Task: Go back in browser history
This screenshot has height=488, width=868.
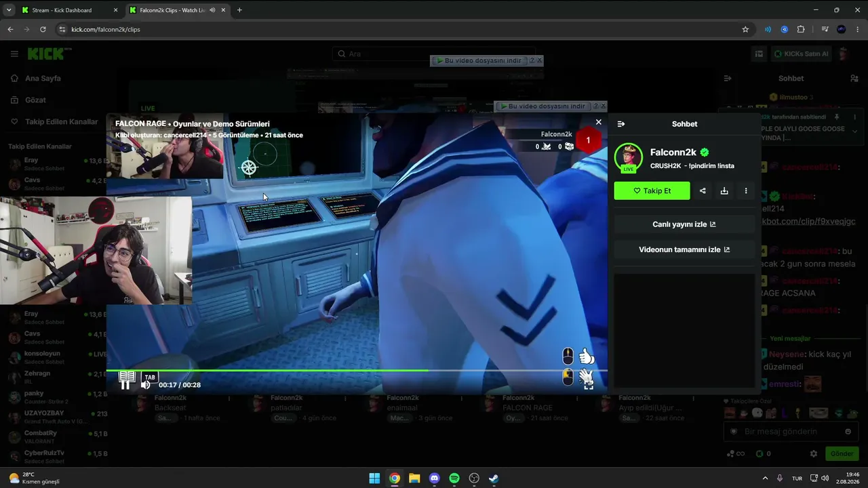Action: [10, 29]
